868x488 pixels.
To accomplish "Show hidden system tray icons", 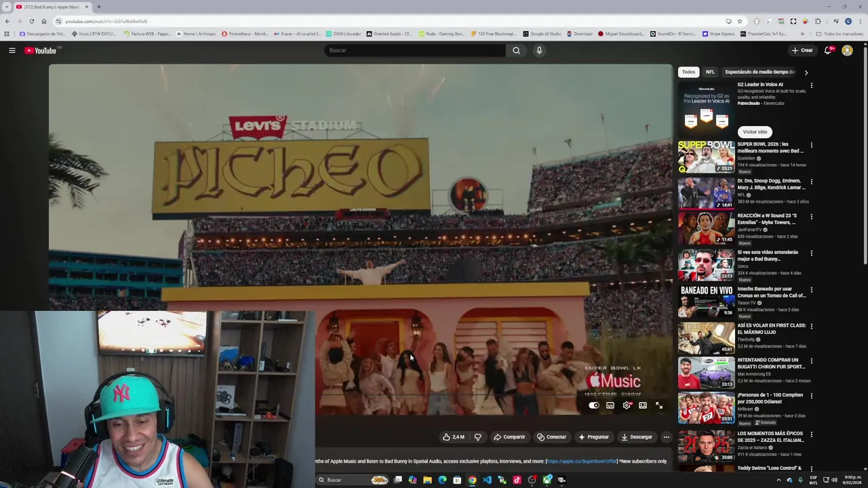I will (x=778, y=480).
